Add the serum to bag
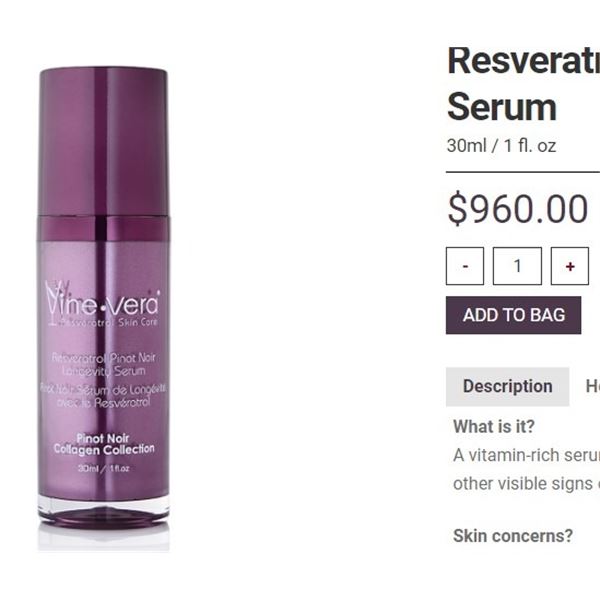Viewport: 600px width, 600px height. coord(514,315)
